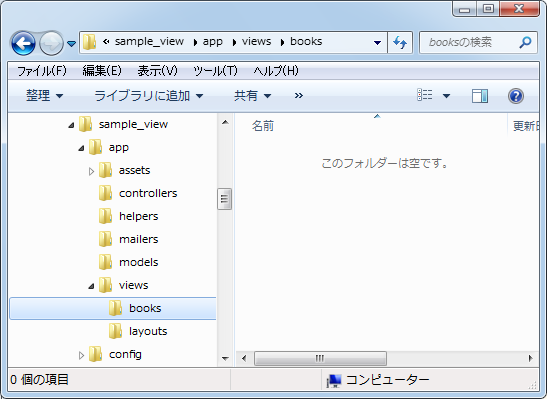This screenshot has width=547, height=399.
Task: Refresh the books folder view
Action: (400, 43)
